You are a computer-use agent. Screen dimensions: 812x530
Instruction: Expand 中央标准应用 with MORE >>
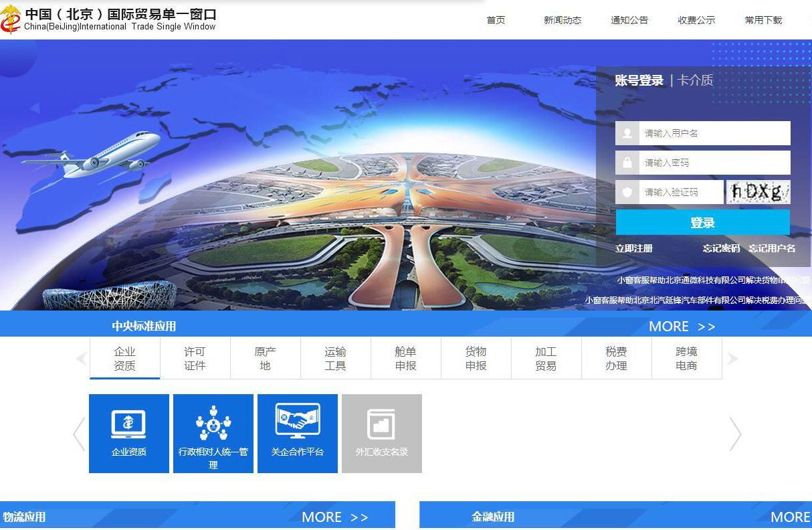click(x=682, y=327)
